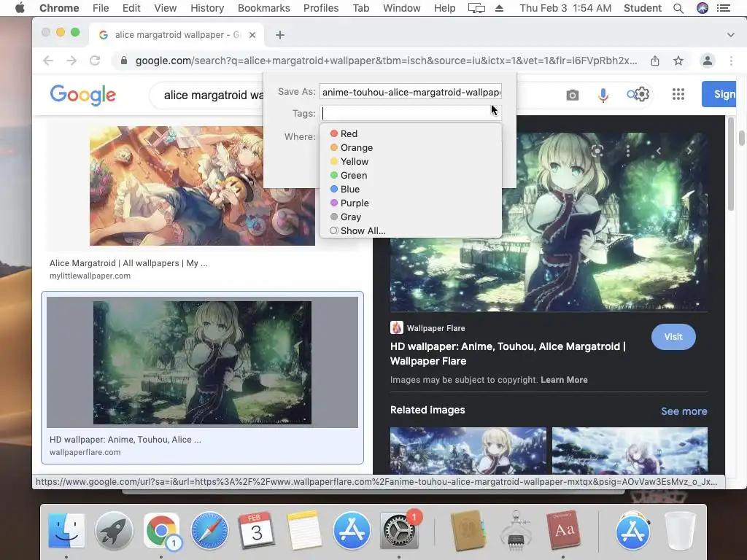Open the Bookmarks menu

263,8
